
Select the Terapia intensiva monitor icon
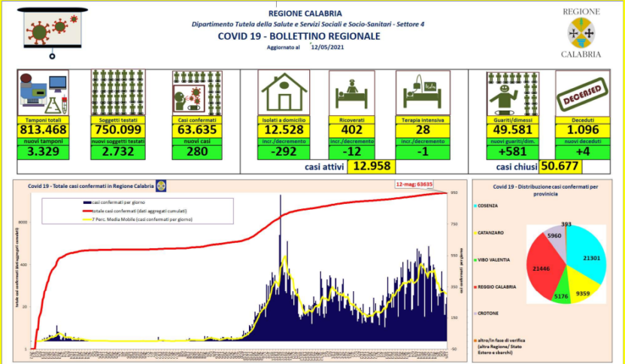tap(423, 93)
